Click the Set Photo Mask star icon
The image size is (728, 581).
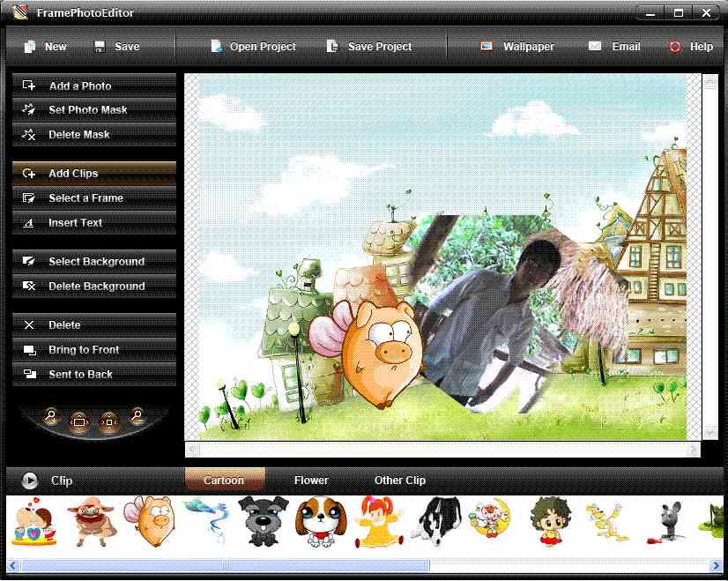point(29,110)
